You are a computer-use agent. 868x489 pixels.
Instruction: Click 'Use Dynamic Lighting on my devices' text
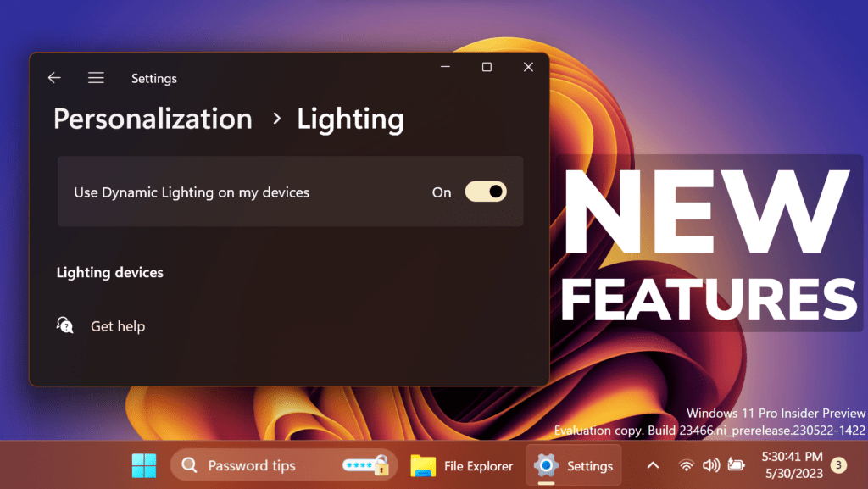[x=192, y=192]
